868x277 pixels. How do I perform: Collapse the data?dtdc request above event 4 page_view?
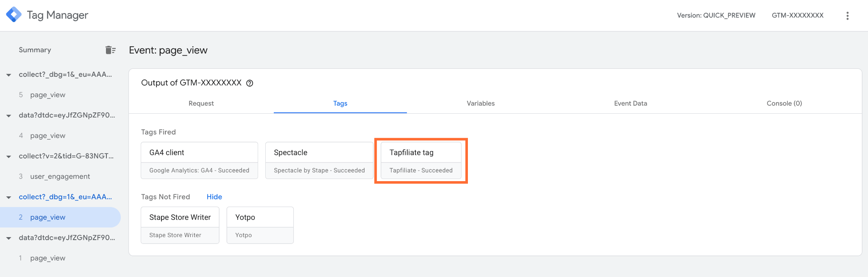pyautogui.click(x=8, y=116)
